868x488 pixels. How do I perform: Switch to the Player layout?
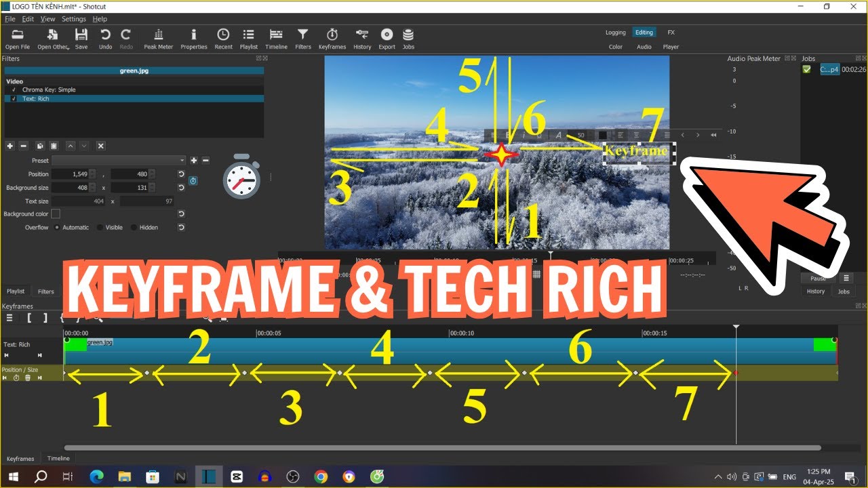tap(671, 47)
